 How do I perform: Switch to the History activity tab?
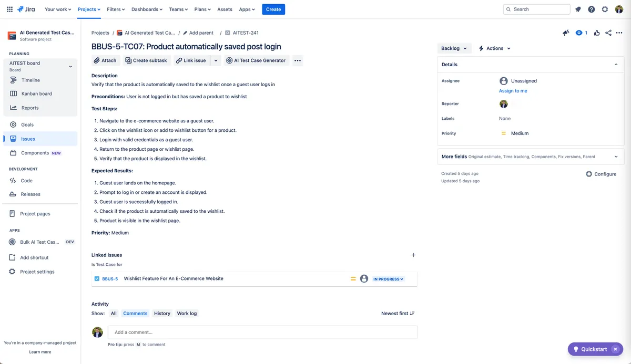(162, 314)
